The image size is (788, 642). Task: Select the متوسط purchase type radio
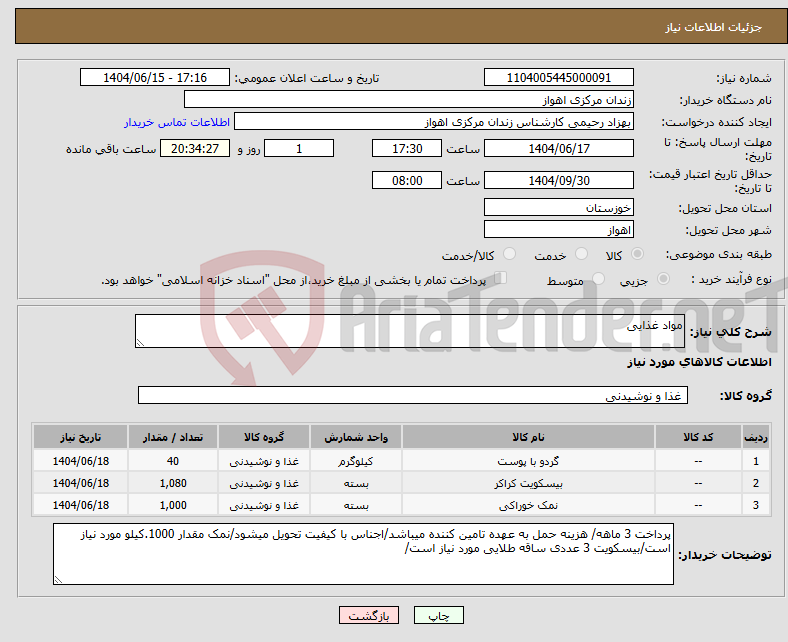point(598,279)
